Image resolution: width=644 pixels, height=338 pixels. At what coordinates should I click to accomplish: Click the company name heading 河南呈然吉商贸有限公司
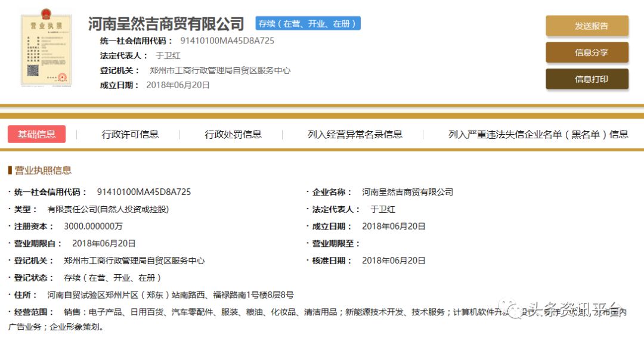166,24
